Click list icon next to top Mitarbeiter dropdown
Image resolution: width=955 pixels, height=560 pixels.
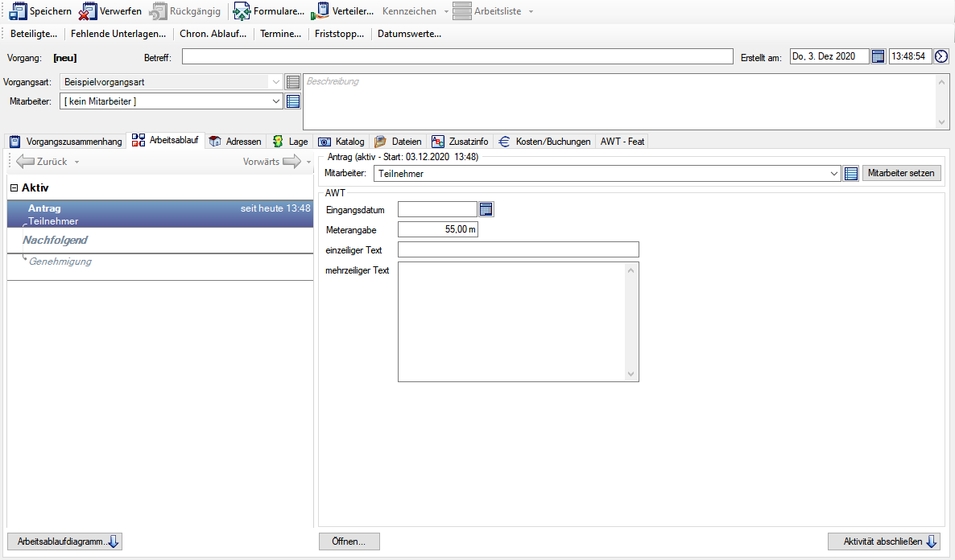(293, 101)
